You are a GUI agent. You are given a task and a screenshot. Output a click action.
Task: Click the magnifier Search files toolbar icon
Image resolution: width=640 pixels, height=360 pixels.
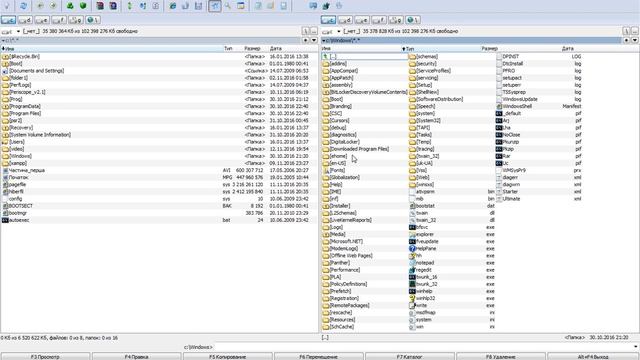pyautogui.click(x=228, y=6)
